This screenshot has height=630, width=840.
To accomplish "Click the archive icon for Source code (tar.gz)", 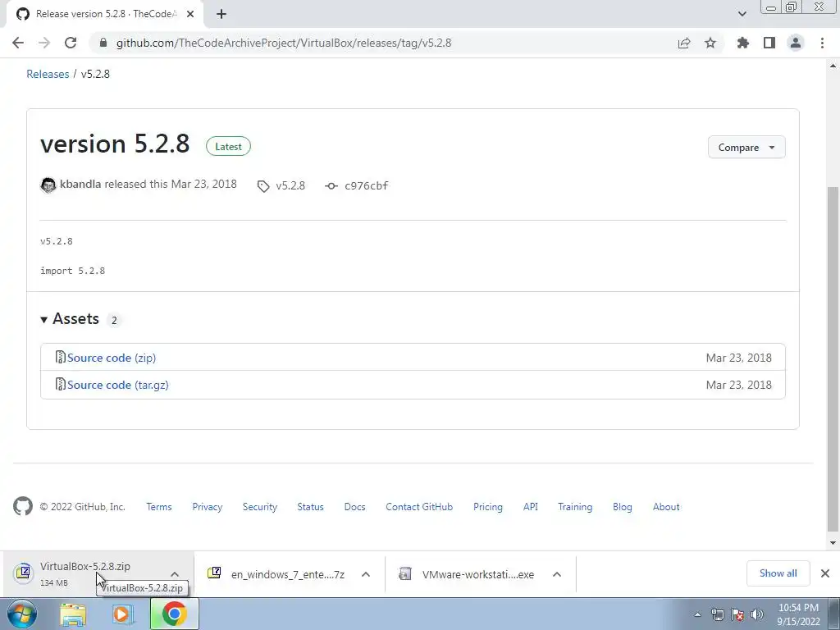I will point(61,384).
